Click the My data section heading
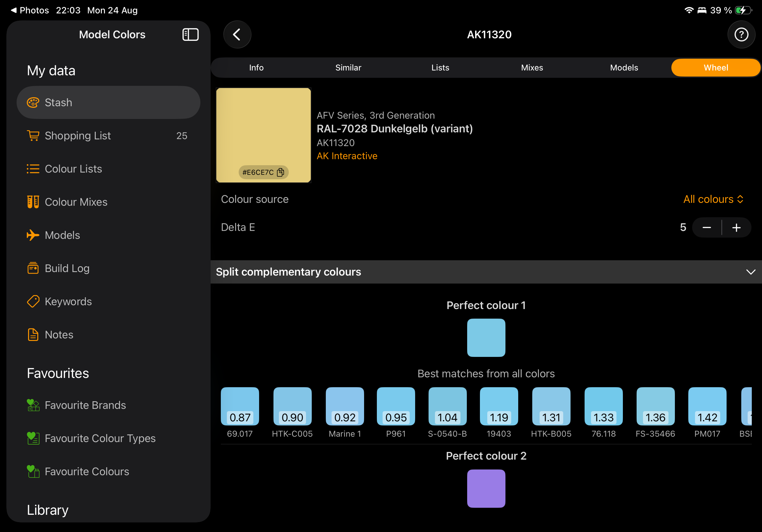Viewport: 762px width, 532px height. pyautogui.click(x=51, y=70)
